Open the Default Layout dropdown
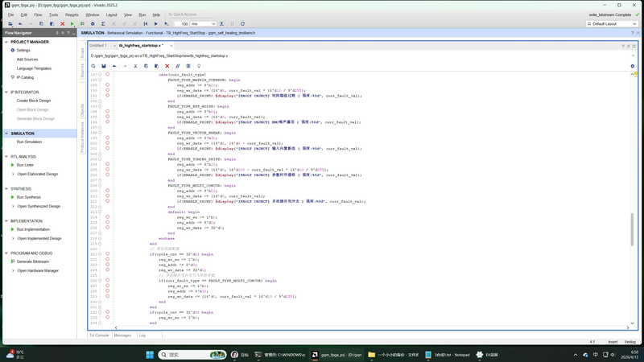Screen dimensions: 644x362 click(612, 24)
